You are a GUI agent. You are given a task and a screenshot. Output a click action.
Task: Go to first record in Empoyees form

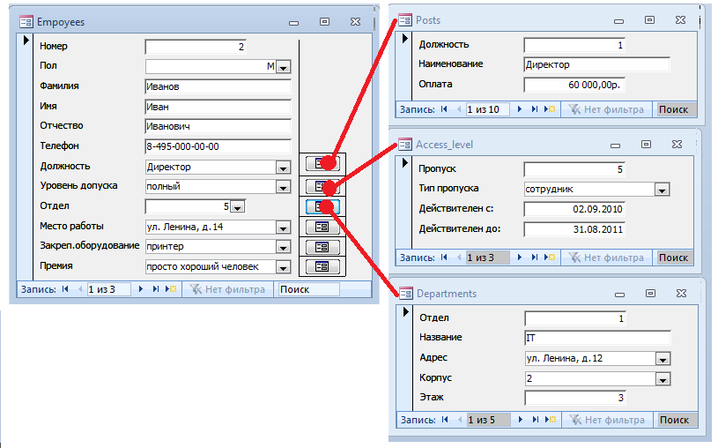65,289
